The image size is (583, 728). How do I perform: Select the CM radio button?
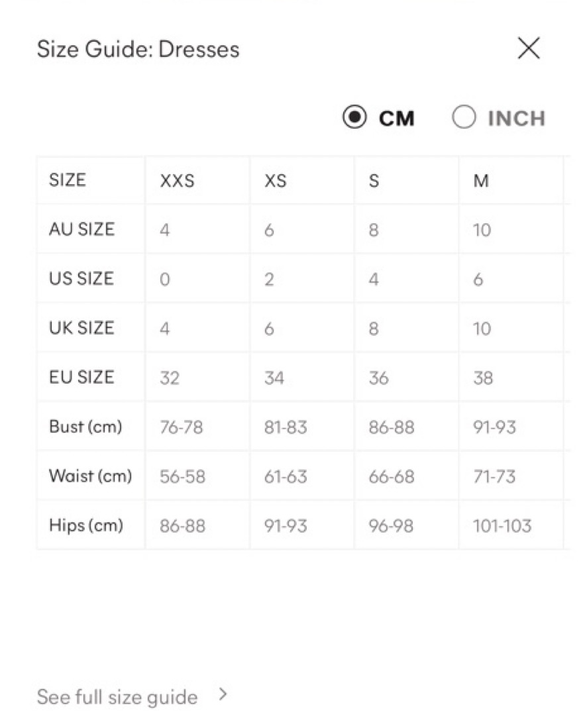point(354,117)
